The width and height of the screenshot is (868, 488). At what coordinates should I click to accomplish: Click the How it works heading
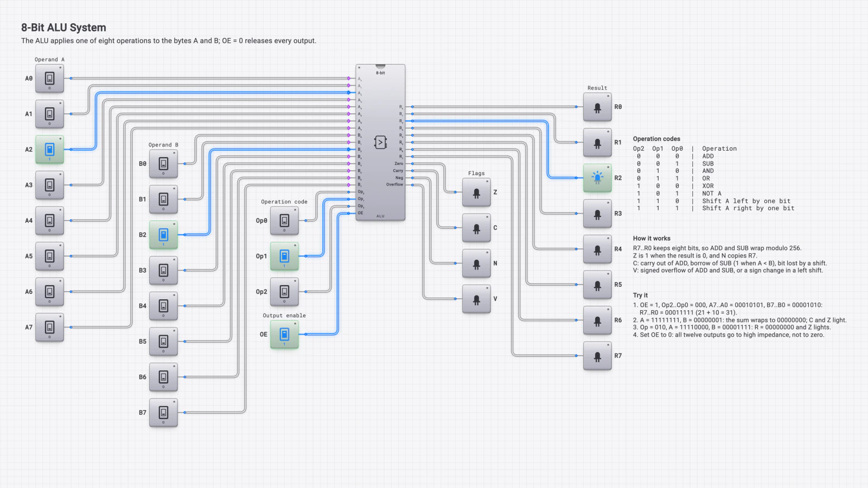[652, 238]
